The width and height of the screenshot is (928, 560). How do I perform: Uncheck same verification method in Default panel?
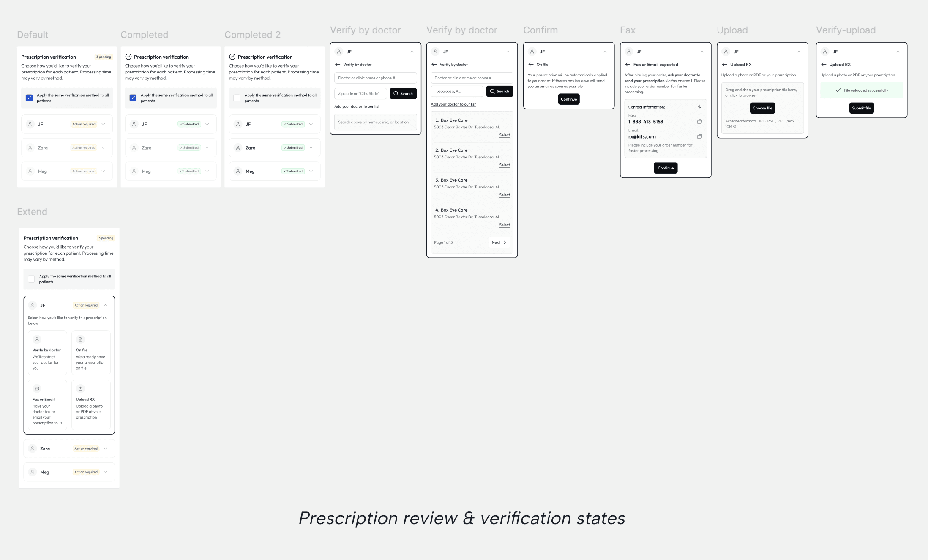point(29,98)
